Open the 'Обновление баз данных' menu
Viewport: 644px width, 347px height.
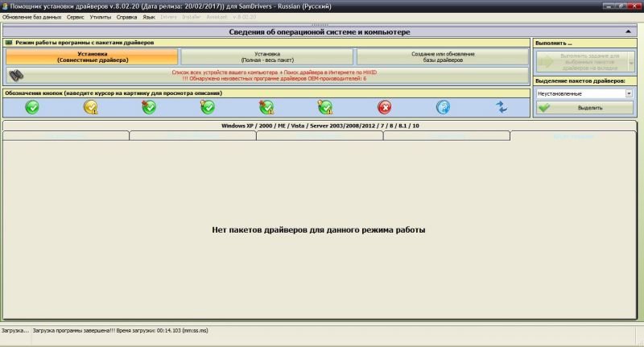(x=32, y=16)
